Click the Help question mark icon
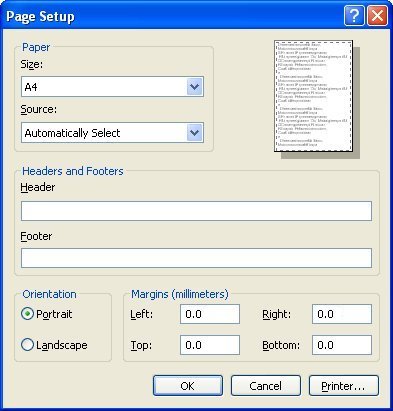Screen dimensions: 393x411 coord(354,15)
